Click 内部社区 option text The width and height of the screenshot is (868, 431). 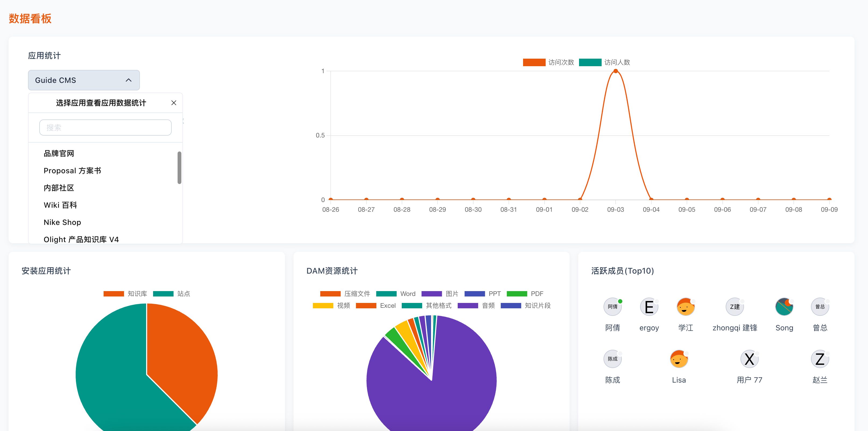tap(59, 188)
